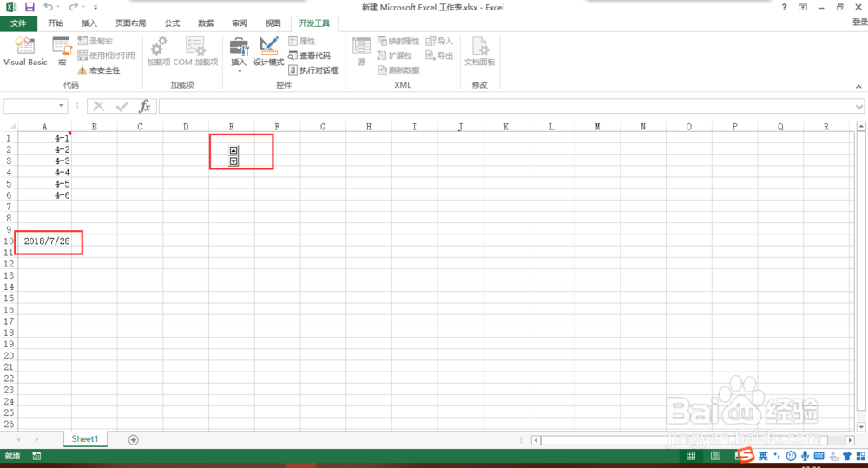The height and width of the screenshot is (468, 868).
Task: Switch to the Insert ribbon tab
Action: pos(89,23)
